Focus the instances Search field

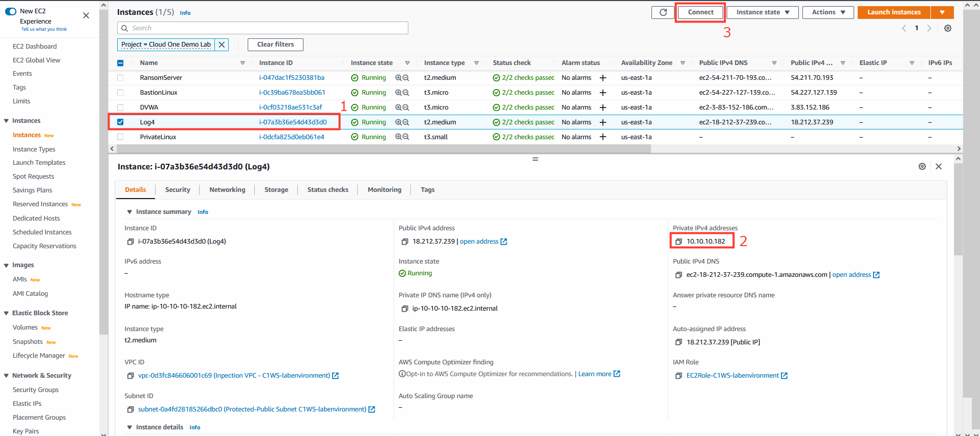[263, 28]
